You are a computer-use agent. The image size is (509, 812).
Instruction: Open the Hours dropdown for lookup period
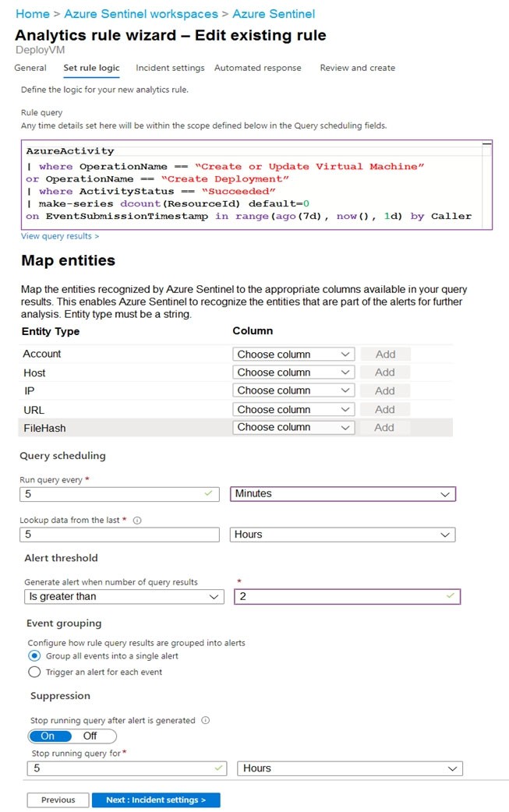point(343,535)
